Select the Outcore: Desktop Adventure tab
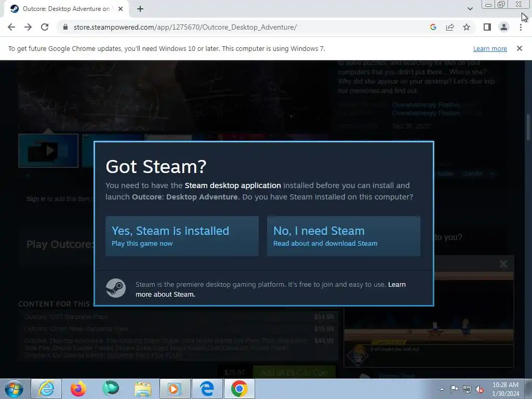The height and width of the screenshot is (399, 532). (66, 9)
